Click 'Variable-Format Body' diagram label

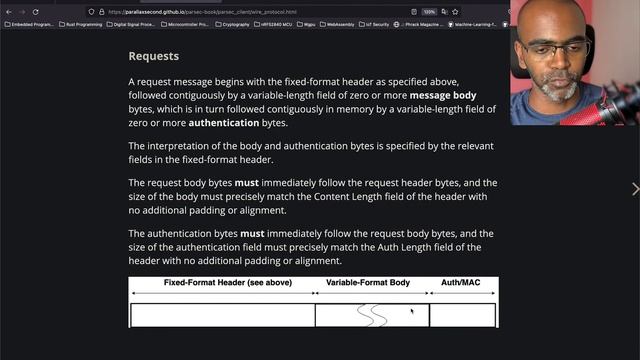(x=368, y=282)
